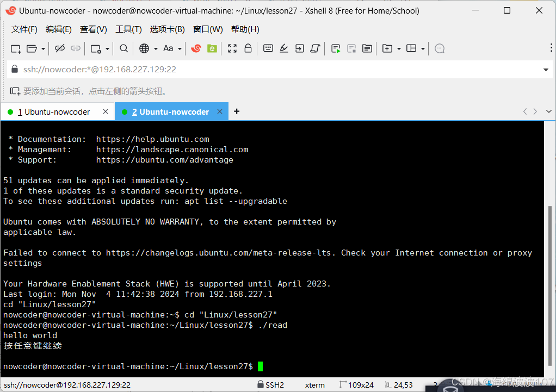The width and height of the screenshot is (556, 392).
Task: Toggle full screen mode icon
Action: pos(232,48)
